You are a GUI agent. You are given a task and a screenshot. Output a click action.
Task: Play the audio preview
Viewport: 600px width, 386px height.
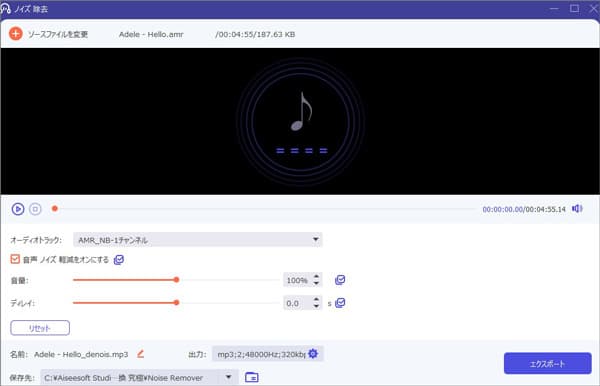[18, 209]
